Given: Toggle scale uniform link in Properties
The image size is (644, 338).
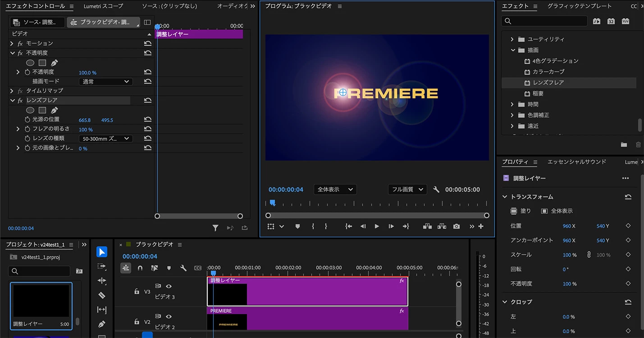Looking at the screenshot, I should (589, 255).
